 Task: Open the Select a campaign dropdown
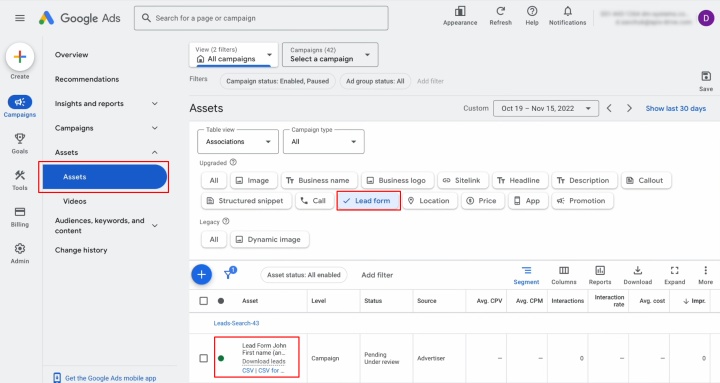point(330,55)
